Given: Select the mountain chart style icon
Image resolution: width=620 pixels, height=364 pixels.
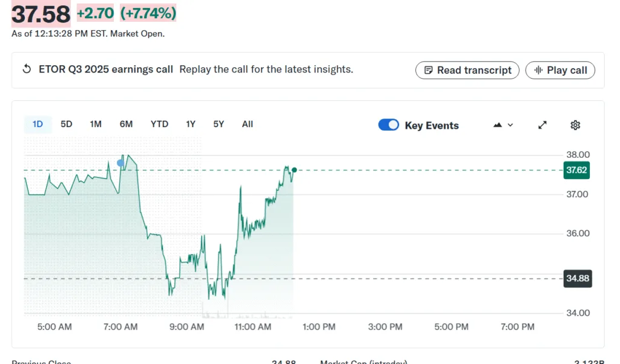Looking at the screenshot, I should click(x=496, y=123).
